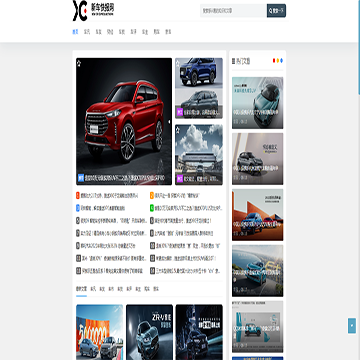Open the article card with 500000 sign image
This screenshot has width=360, height=360.
99,332
